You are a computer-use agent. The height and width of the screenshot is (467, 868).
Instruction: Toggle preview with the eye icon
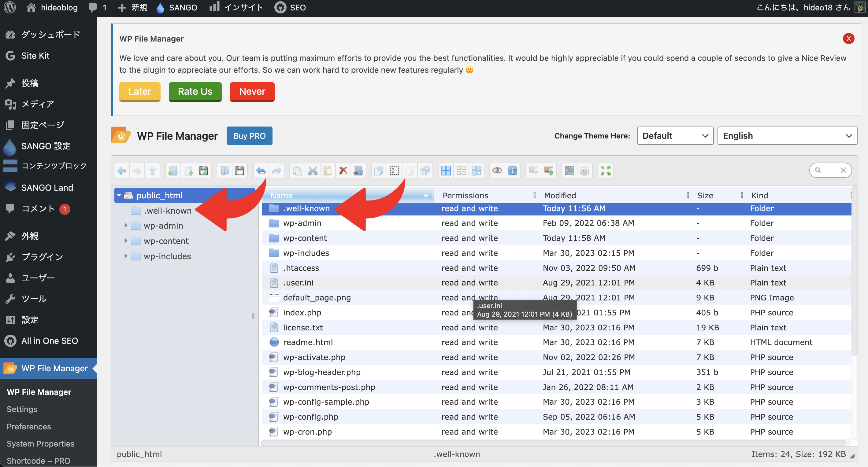click(x=497, y=171)
